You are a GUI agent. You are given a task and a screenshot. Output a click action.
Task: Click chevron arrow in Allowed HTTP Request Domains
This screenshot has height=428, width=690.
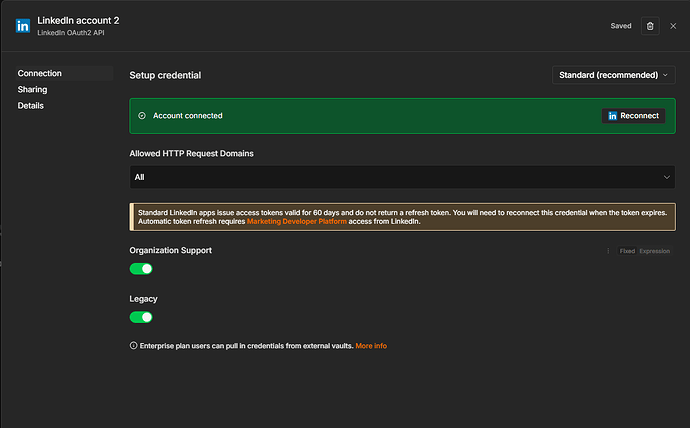[666, 177]
